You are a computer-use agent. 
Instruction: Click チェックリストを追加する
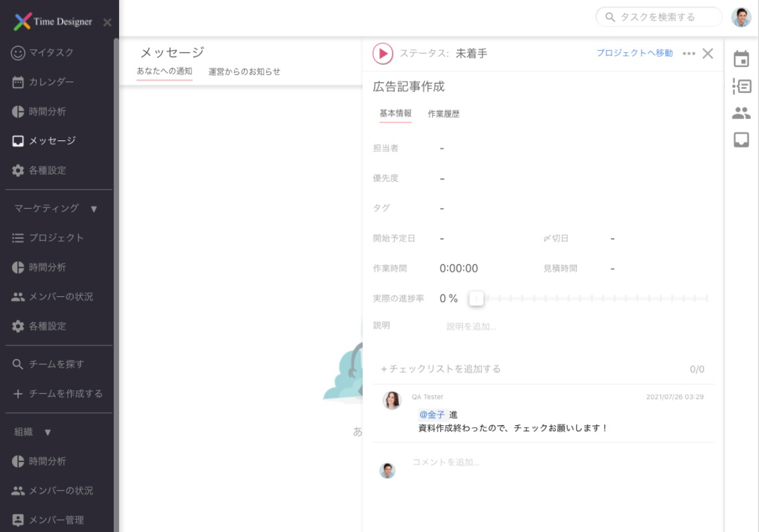(x=442, y=368)
